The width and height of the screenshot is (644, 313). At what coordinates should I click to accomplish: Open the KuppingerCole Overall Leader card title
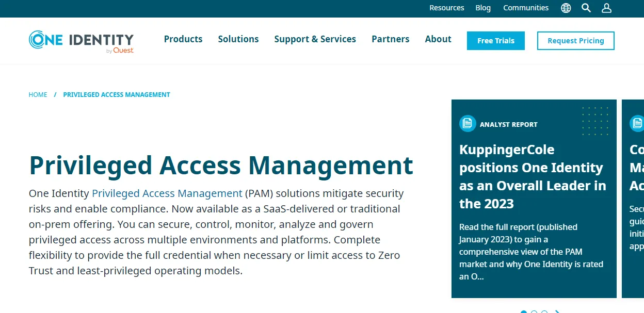pyautogui.click(x=533, y=177)
